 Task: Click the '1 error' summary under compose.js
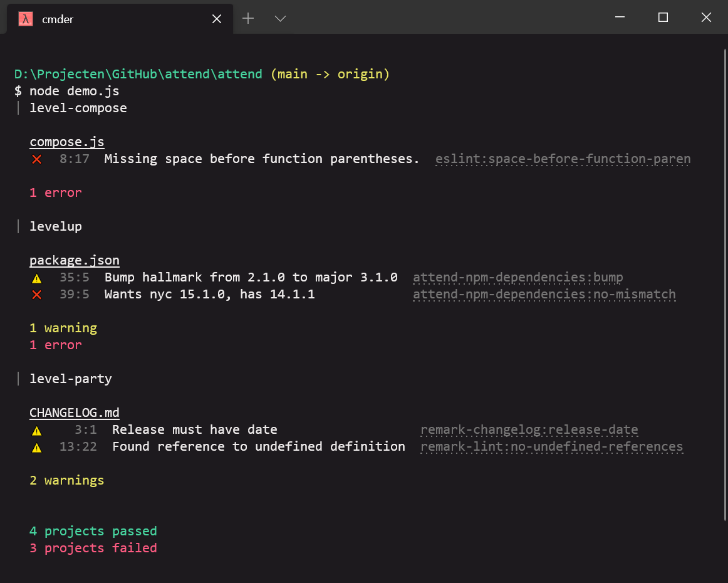(56, 192)
